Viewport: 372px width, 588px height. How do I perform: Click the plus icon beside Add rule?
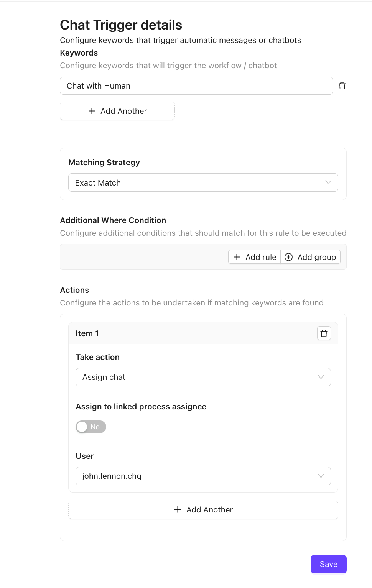tap(237, 257)
